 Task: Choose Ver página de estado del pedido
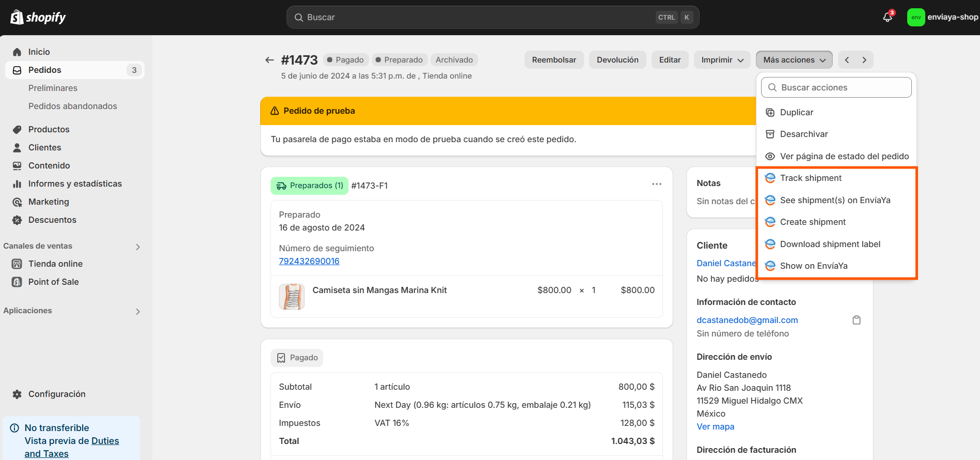(836, 156)
